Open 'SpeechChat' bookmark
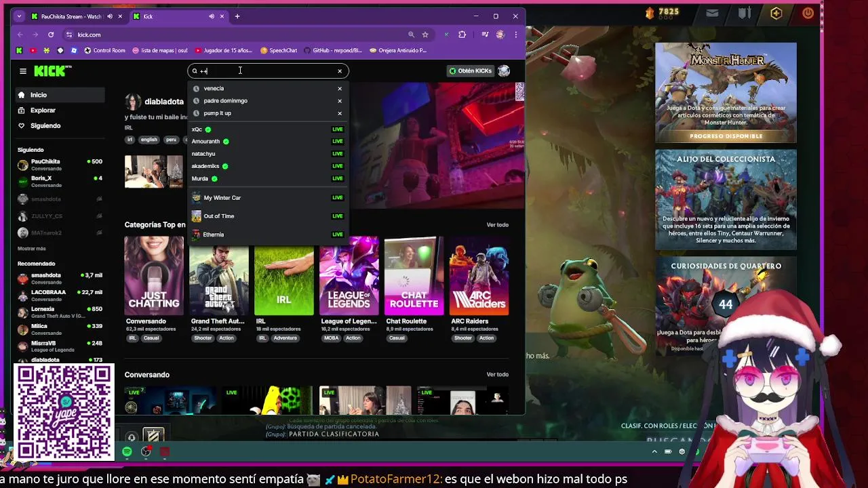The height and width of the screenshot is (488, 868). click(x=279, y=50)
